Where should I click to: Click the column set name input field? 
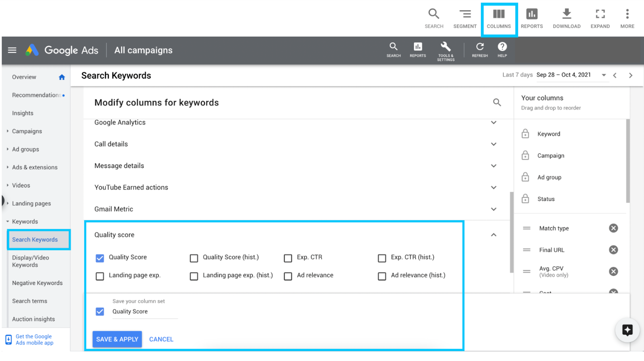pos(145,311)
